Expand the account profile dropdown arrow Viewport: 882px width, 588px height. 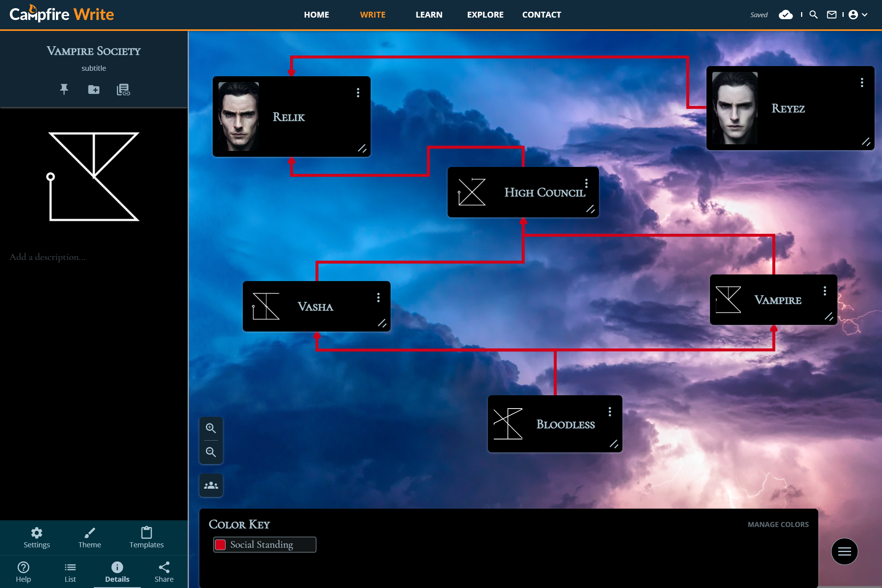point(865,15)
